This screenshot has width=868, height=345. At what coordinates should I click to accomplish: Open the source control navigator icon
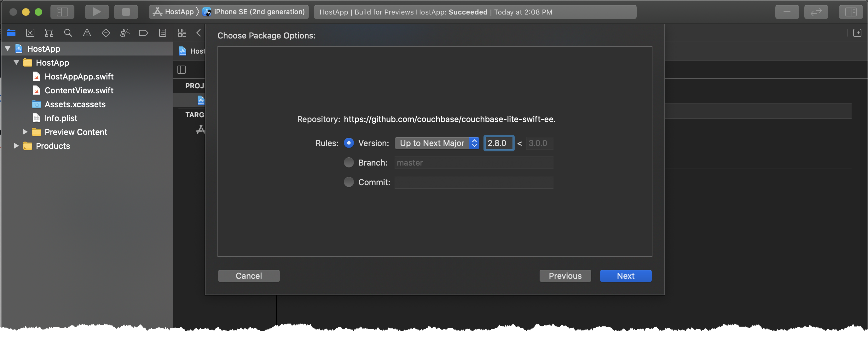click(30, 33)
